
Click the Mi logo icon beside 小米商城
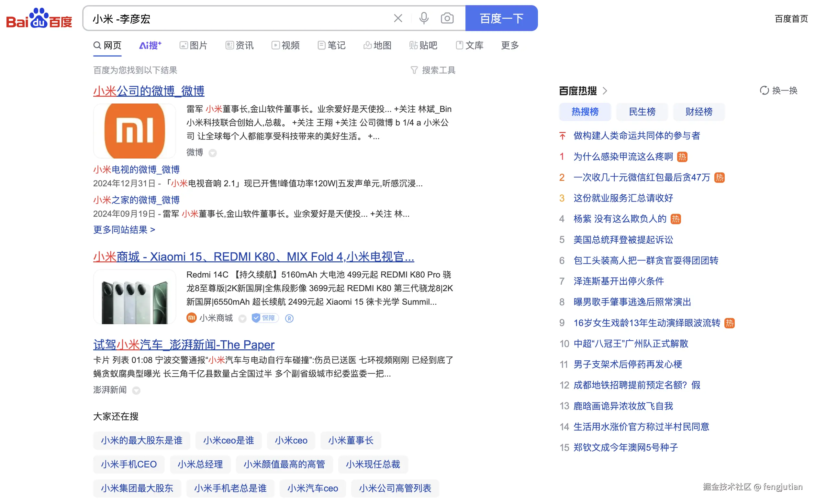point(191,318)
